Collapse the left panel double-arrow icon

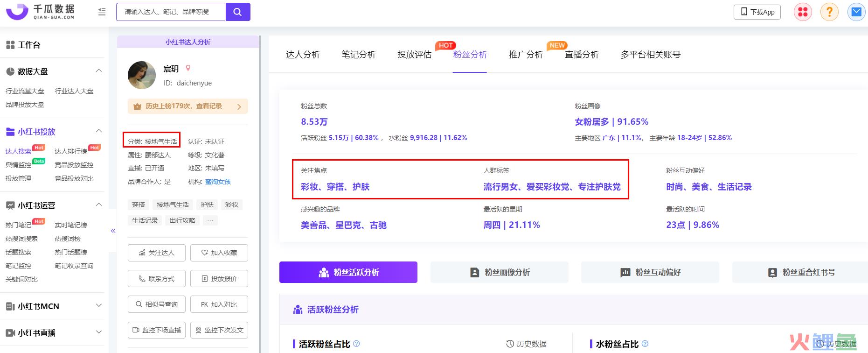(x=113, y=231)
